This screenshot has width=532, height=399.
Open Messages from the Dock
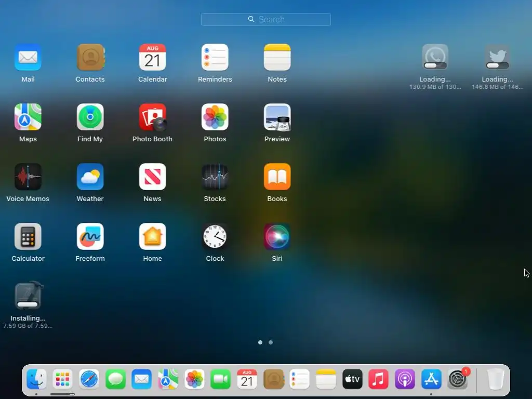115,379
